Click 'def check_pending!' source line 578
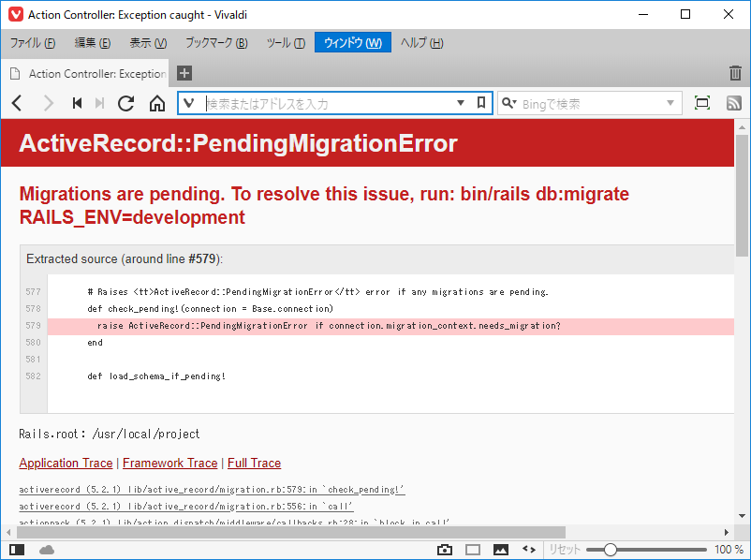 click(210, 309)
